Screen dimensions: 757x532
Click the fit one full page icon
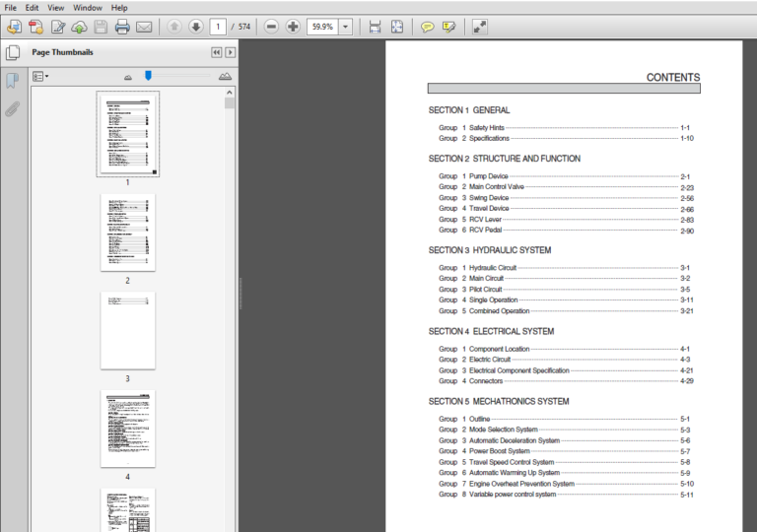coord(397,27)
